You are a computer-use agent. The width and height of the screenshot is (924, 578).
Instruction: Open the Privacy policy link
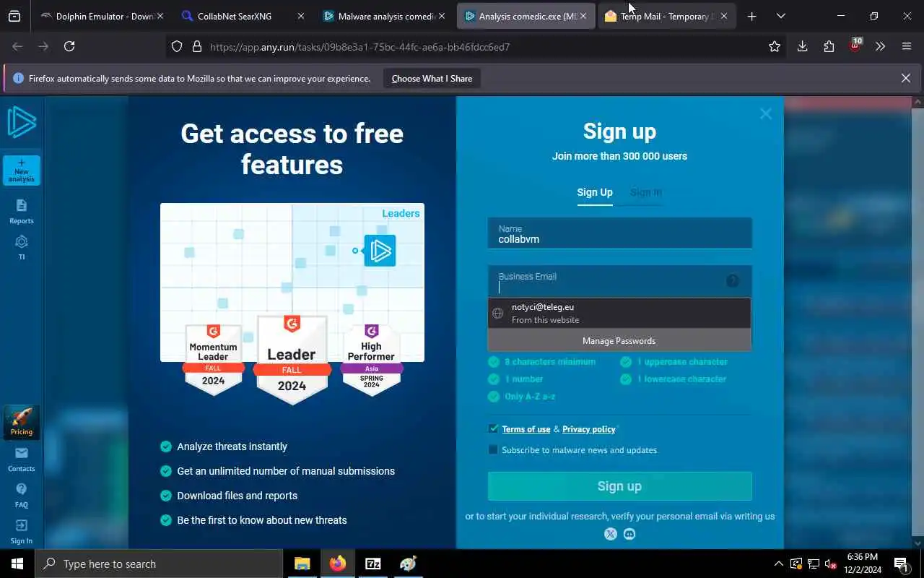(589, 429)
